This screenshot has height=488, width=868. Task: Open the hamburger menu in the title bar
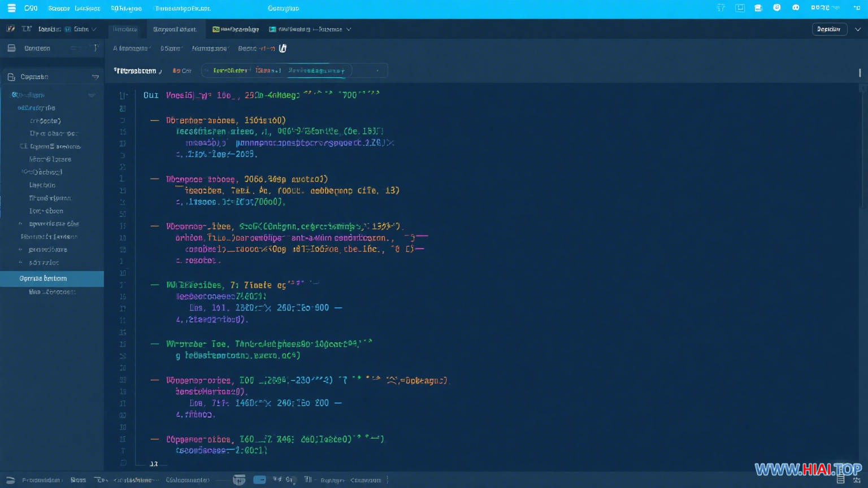[11, 8]
